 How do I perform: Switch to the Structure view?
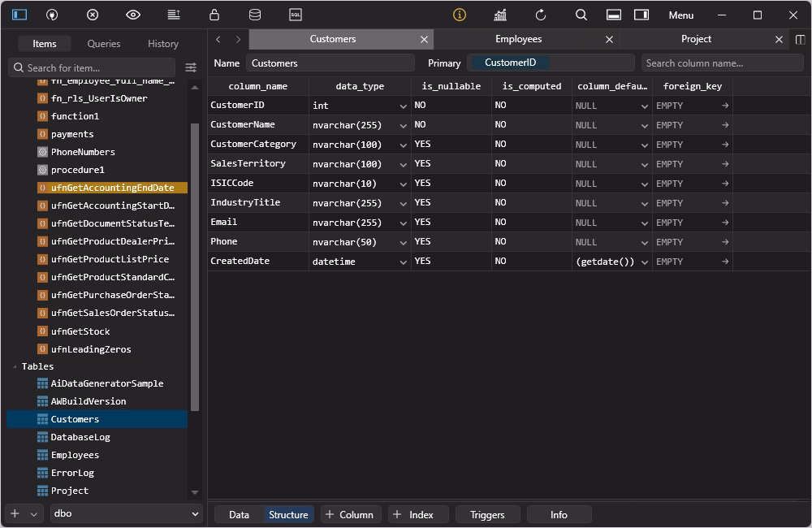pyautogui.click(x=288, y=514)
